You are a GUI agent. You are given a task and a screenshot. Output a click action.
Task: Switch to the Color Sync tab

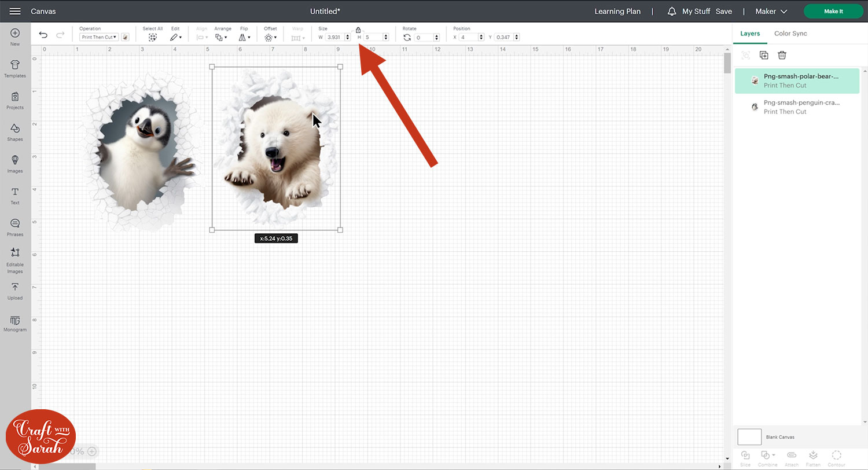pos(790,34)
